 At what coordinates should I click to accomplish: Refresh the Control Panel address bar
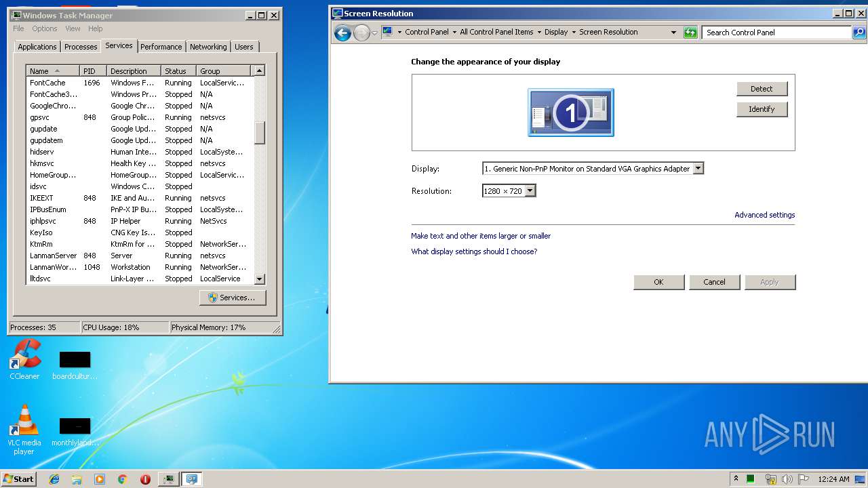[x=690, y=33]
